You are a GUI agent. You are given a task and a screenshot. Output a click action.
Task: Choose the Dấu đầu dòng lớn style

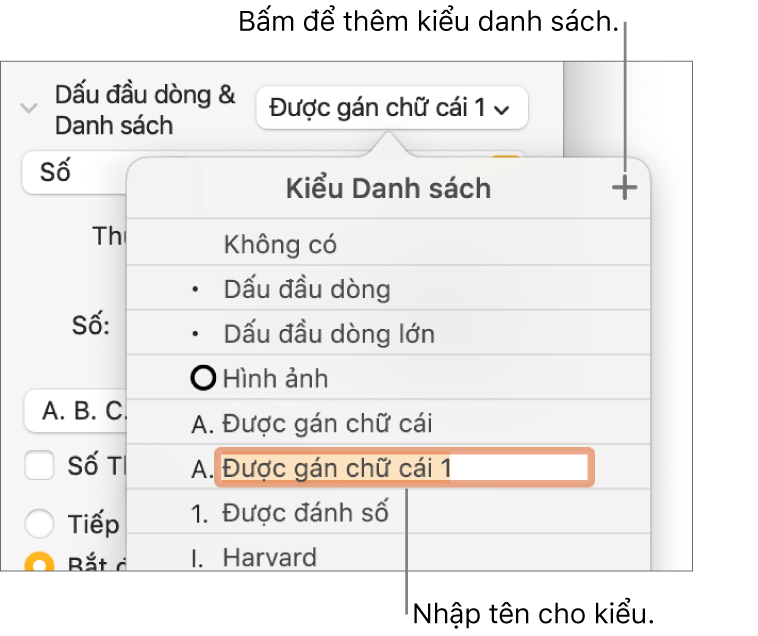pos(388,334)
